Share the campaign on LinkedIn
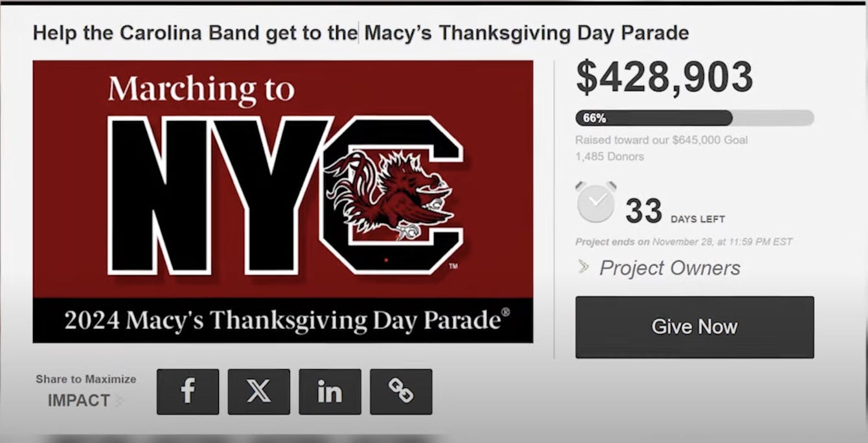 click(x=330, y=392)
